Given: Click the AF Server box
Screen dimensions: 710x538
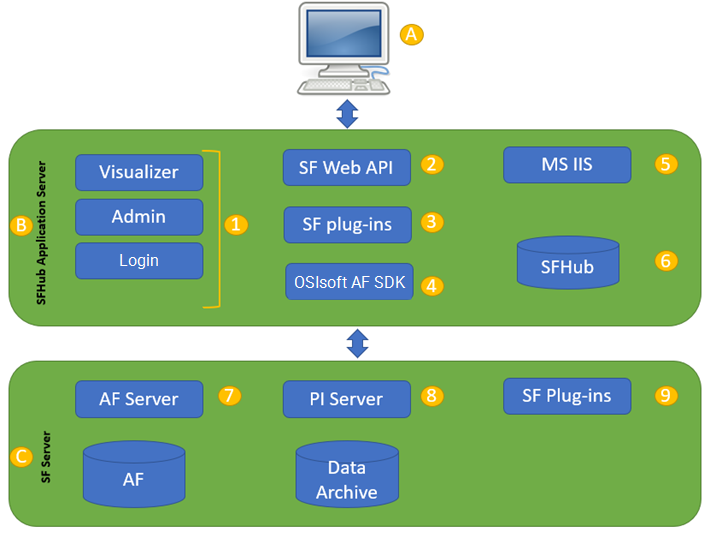Looking at the screenshot, I should point(139,398).
